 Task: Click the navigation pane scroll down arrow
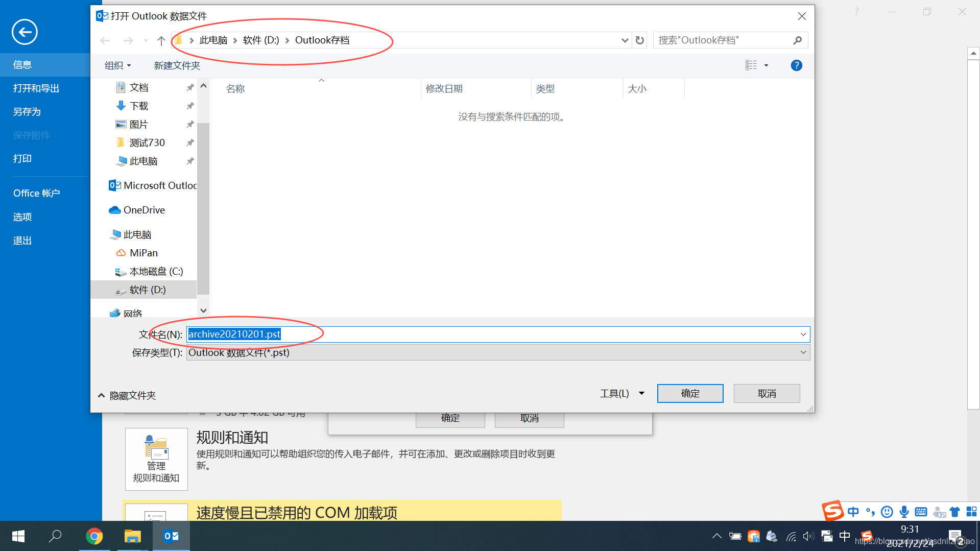point(203,310)
